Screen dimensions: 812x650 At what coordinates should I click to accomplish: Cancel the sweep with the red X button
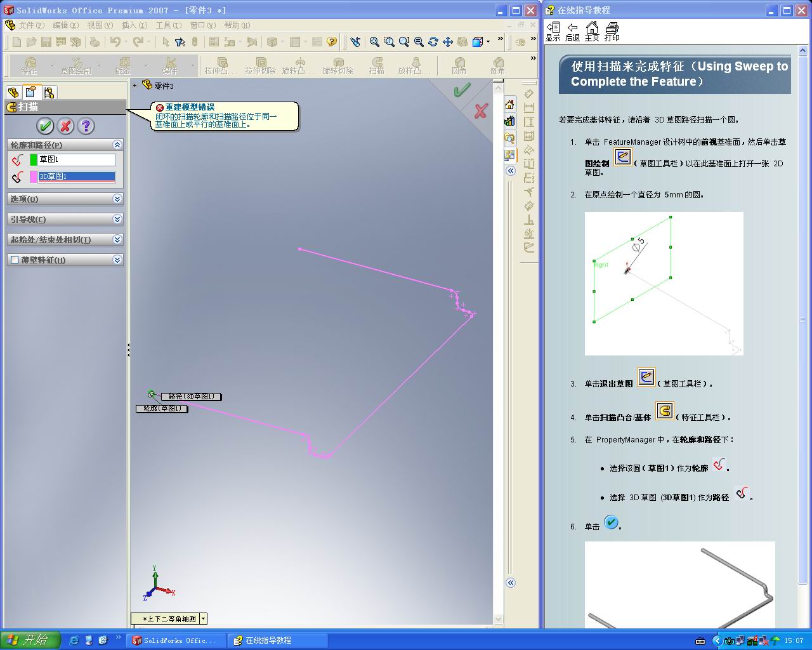[x=65, y=126]
